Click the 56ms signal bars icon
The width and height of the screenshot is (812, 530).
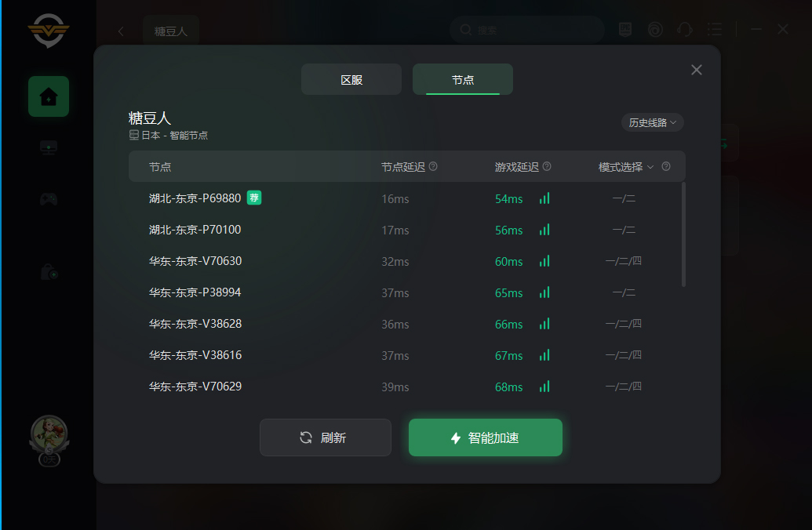point(544,230)
